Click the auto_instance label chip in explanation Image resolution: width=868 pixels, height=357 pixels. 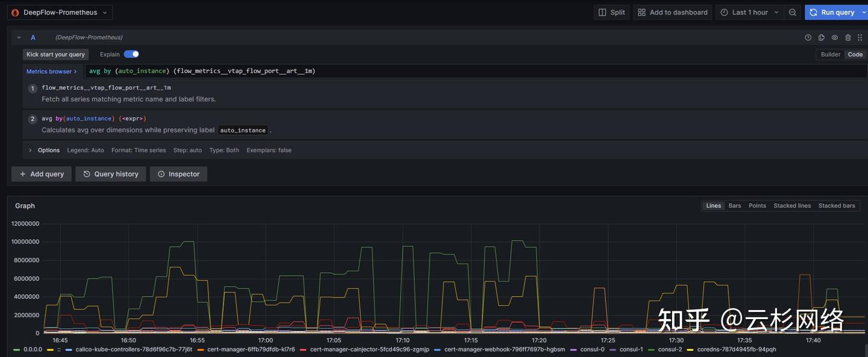click(x=243, y=130)
